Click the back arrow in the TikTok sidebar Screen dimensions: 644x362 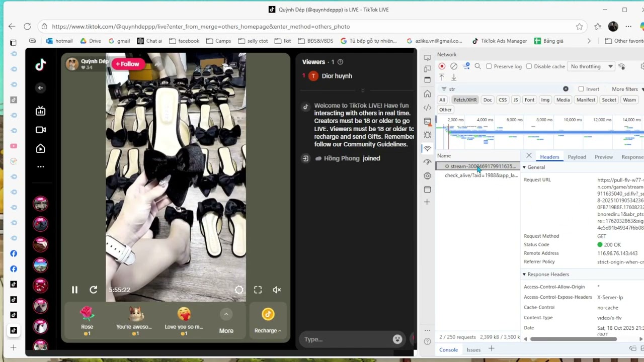click(x=40, y=88)
